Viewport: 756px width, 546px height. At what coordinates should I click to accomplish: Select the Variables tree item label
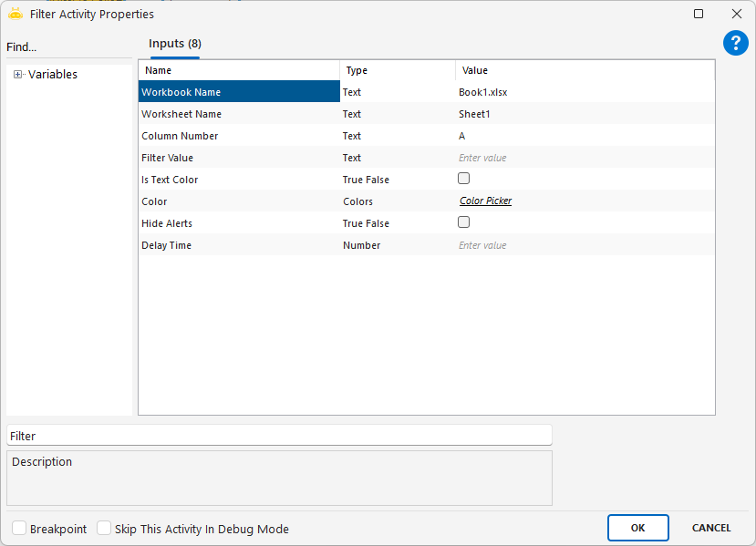coord(53,75)
